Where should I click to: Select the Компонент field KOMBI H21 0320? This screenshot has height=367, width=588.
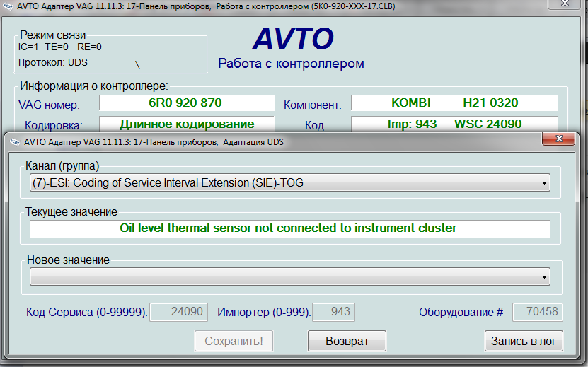click(454, 103)
